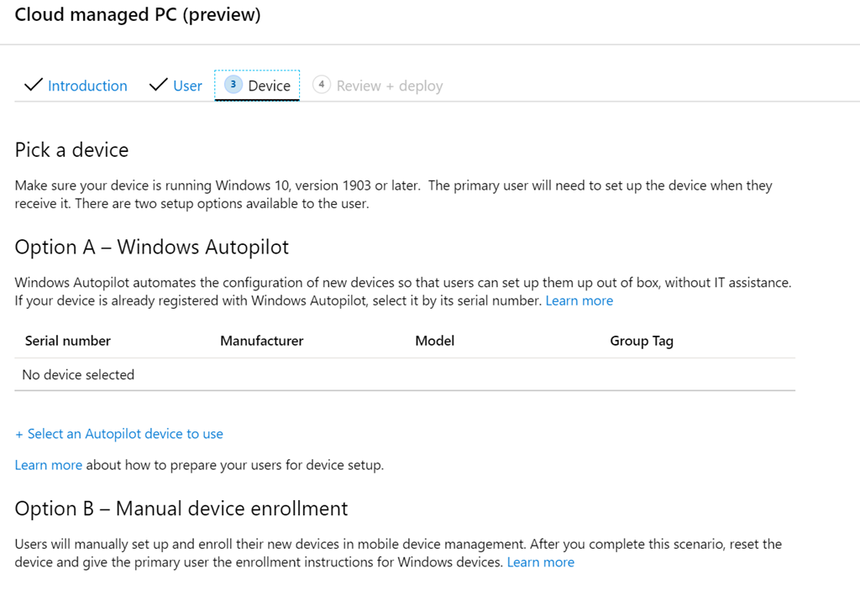Viewport: 860px width, 616px height.
Task: Go back to the Introduction tab
Action: 87,86
